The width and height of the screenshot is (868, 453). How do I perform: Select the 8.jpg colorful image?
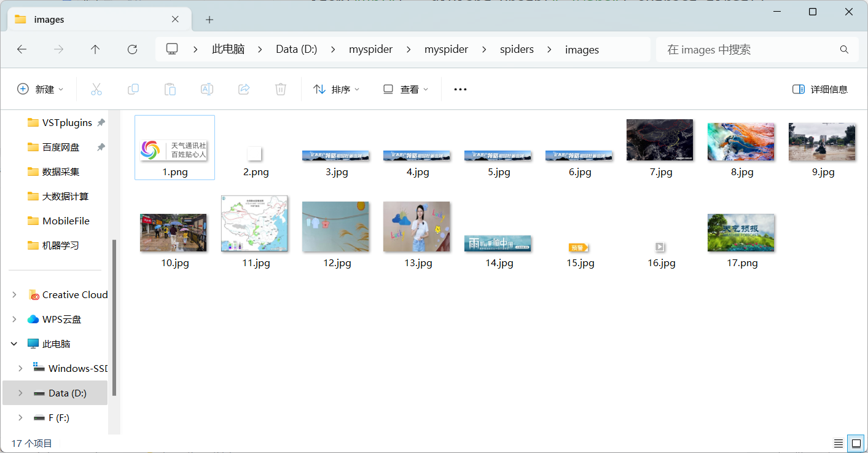[x=741, y=142]
